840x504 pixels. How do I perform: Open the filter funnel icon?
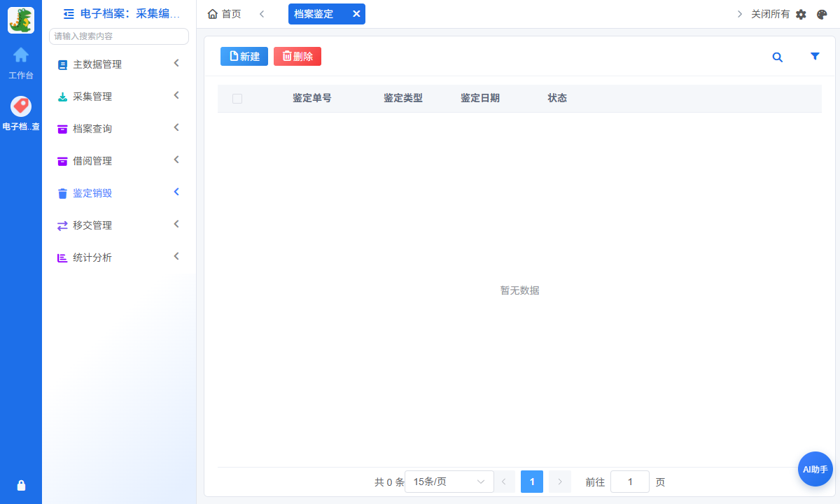tap(815, 57)
